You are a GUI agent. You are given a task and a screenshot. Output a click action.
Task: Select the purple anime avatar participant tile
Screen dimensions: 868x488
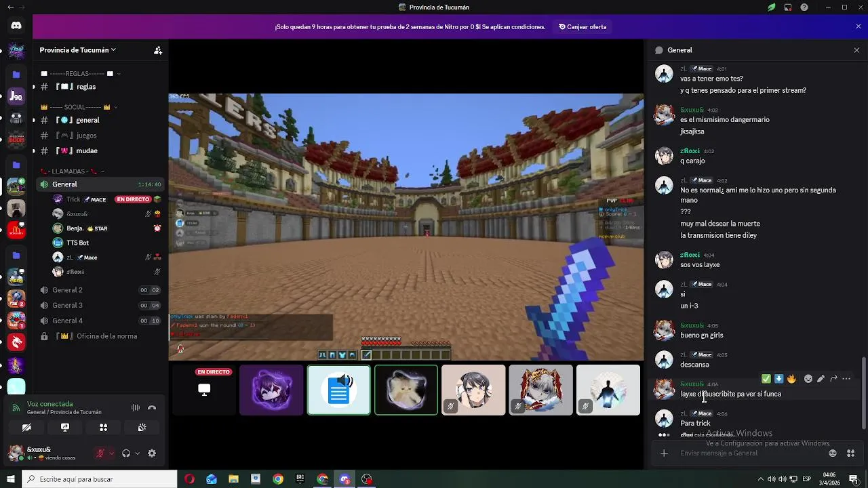click(x=271, y=390)
